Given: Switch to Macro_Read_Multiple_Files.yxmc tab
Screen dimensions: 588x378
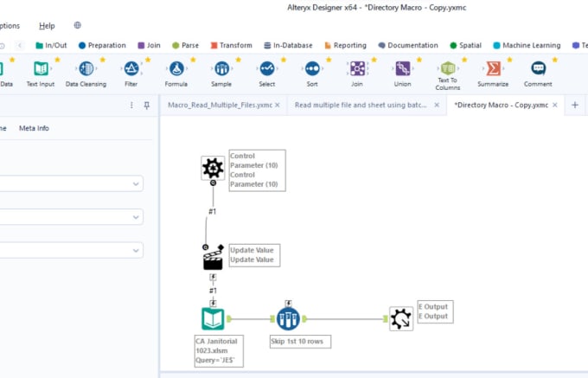Looking at the screenshot, I should pos(220,106).
